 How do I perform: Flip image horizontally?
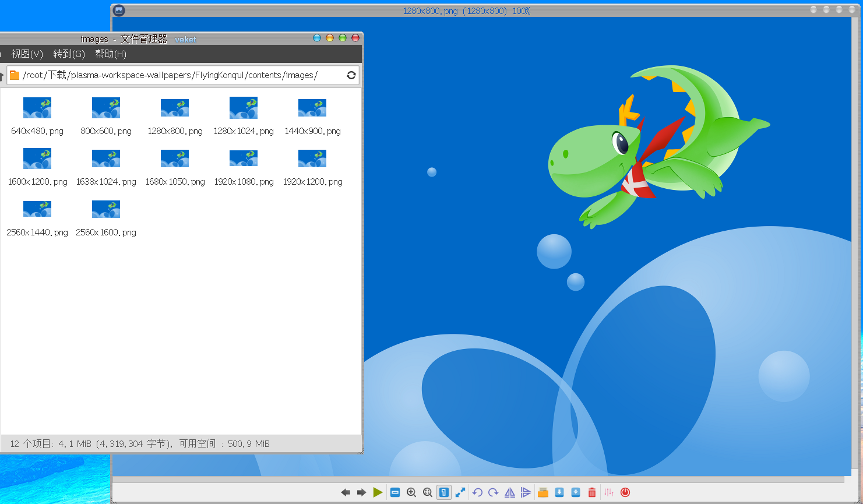tap(510, 492)
